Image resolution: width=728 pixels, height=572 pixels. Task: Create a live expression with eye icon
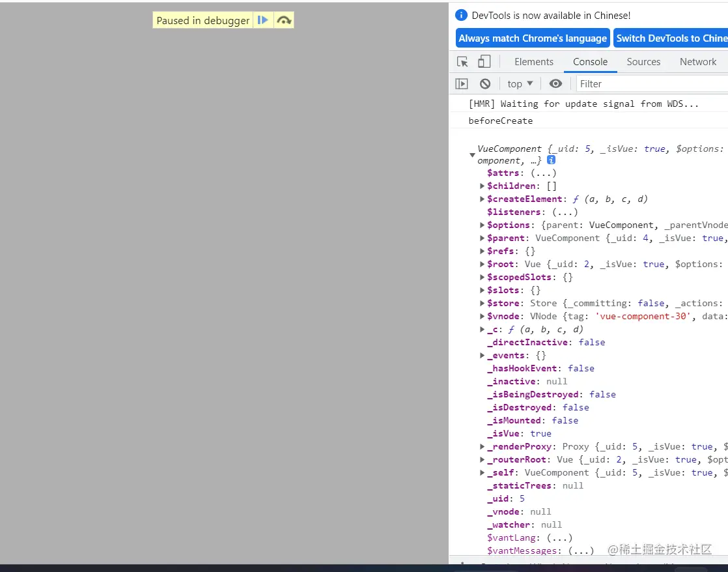point(555,83)
